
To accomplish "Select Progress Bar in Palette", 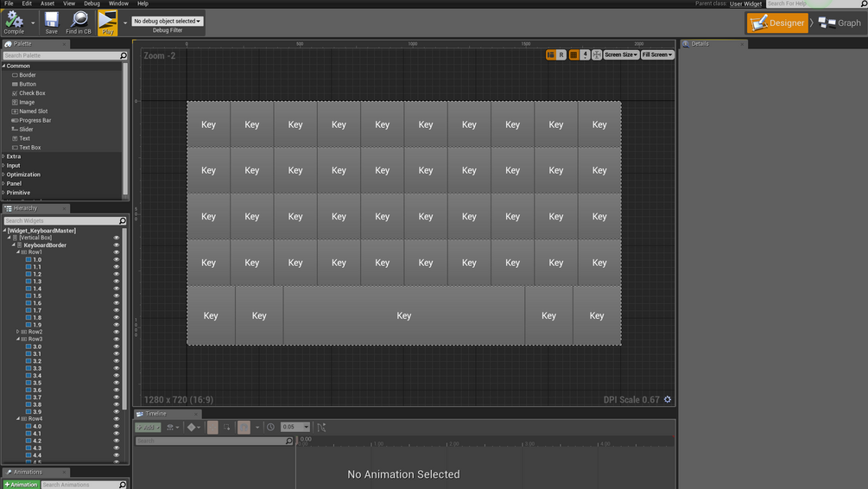I will [x=31, y=120].
